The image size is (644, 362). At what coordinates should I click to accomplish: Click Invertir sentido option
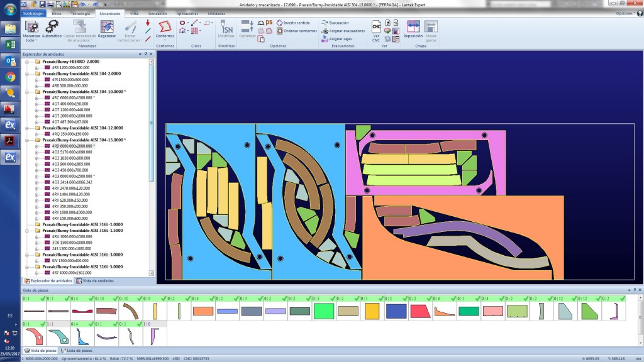(x=293, y=23)
